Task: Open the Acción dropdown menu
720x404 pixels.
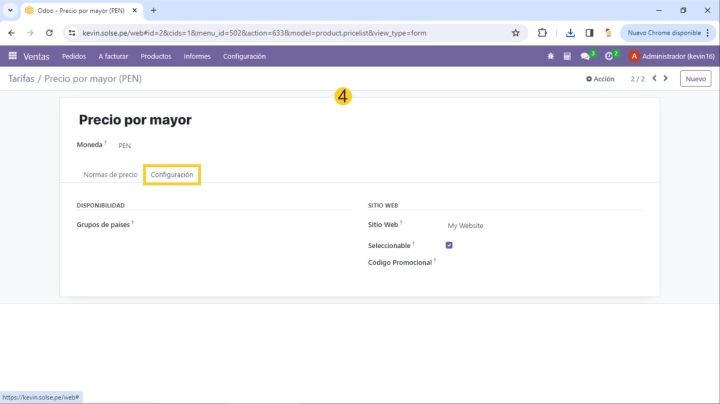Action: (x=600, y=78)
